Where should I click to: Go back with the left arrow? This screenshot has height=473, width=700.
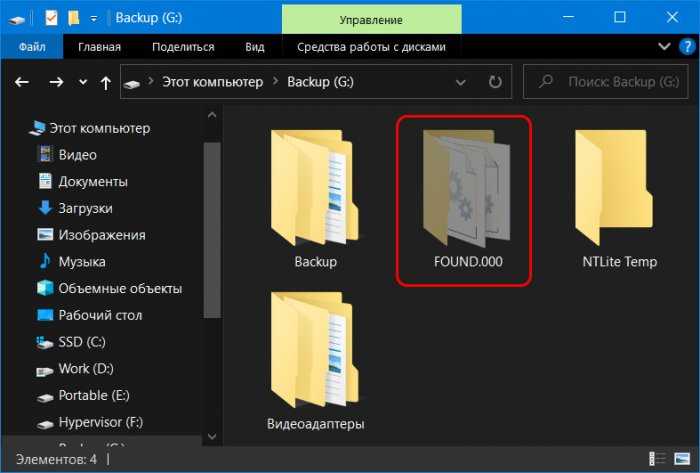coord(22,82)
